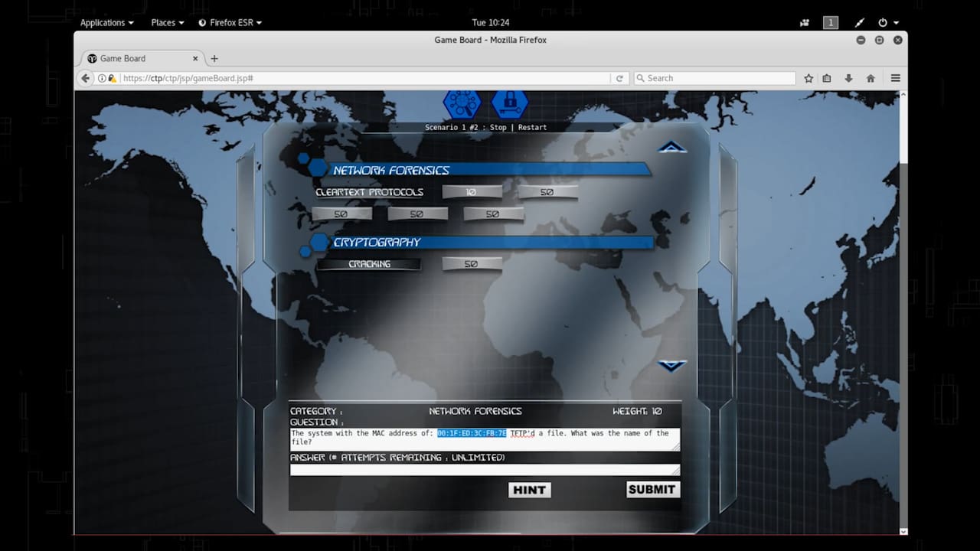
Task: Click the downward chevron to scroll categories
Action: point(671,366)
